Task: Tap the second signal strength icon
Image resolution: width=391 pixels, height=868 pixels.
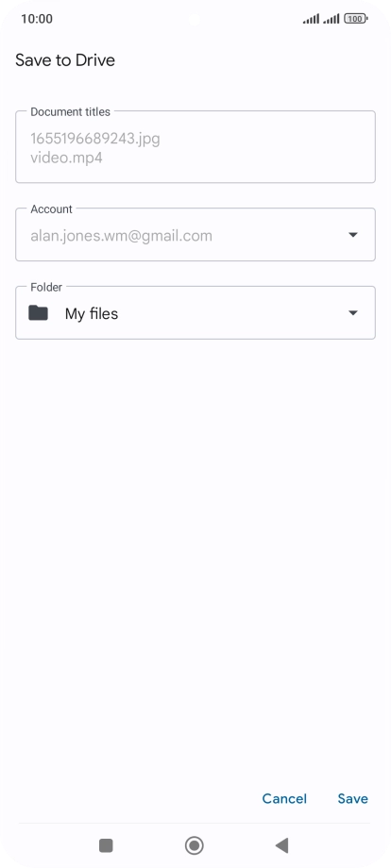Action: click(x=331, y=20)
